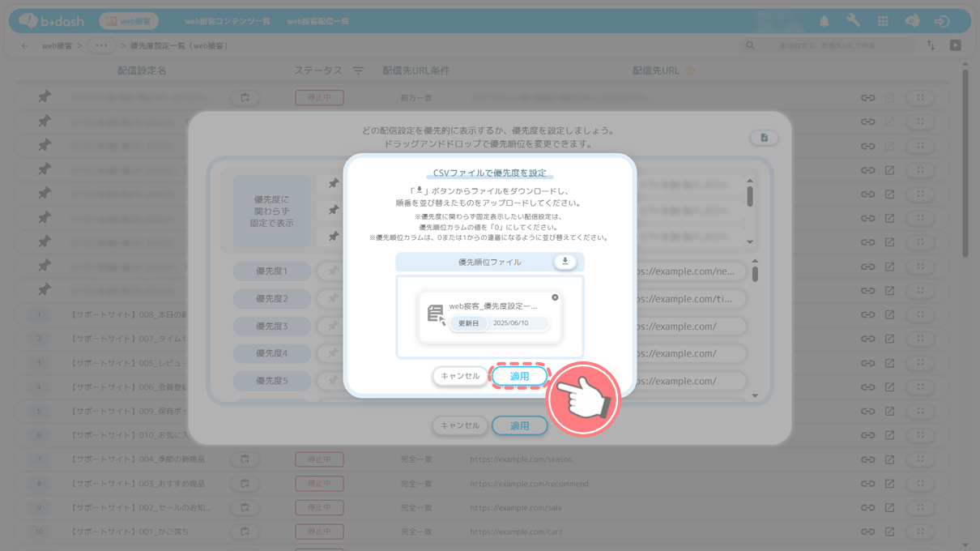Remove the uploaded web接客_優先度設定 file
This screenshot has height=551, width=980.
click(x=555, y=297)
